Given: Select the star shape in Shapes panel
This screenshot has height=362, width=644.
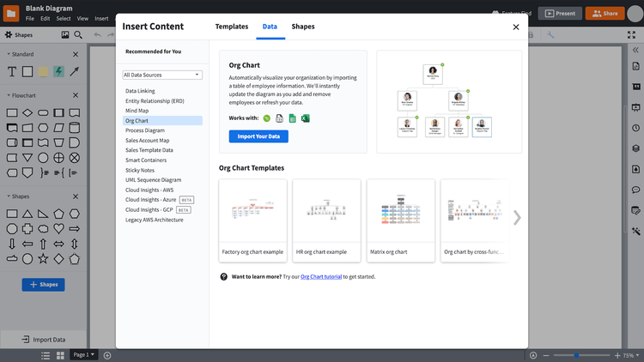Looking at the screenshot, I should coord(43,259).
